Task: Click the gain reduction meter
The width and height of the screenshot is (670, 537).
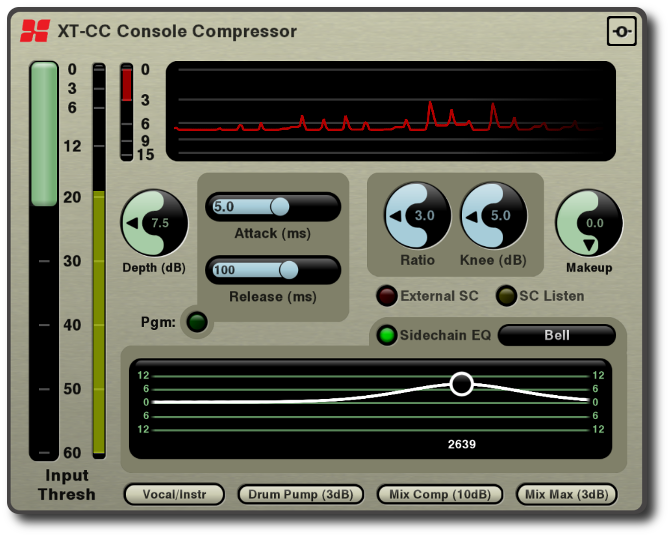Action: (x=126, y=112)
